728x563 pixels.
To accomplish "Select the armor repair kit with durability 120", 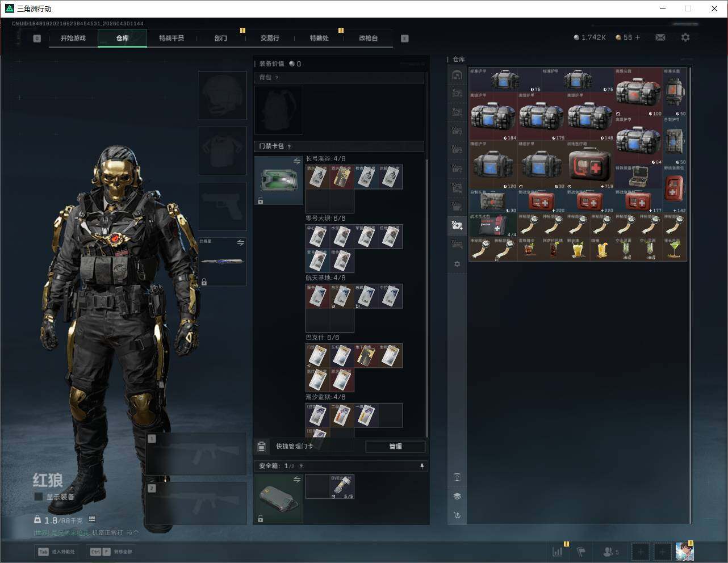I will click(x=493, y=165).
